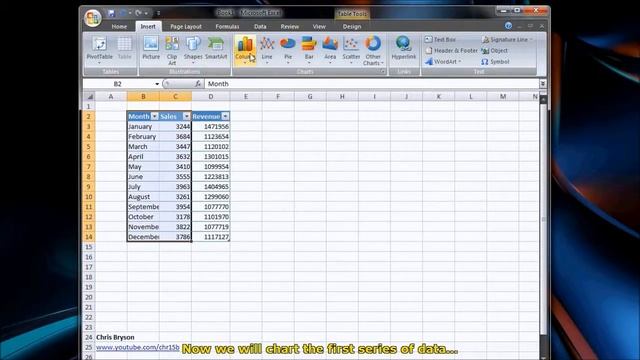The image size is (640, 360).
Task: Insert a SmartArt graphic
Action: 216,49
